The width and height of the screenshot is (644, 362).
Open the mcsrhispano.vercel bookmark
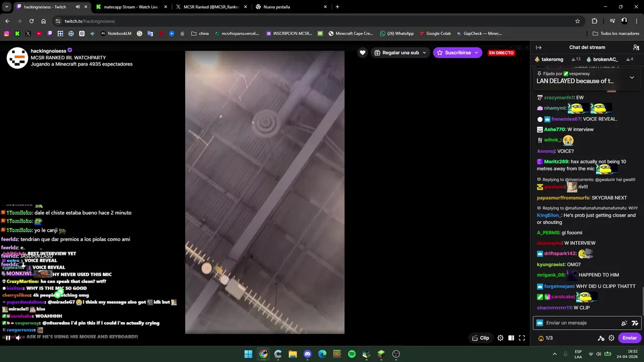(236, 34)
